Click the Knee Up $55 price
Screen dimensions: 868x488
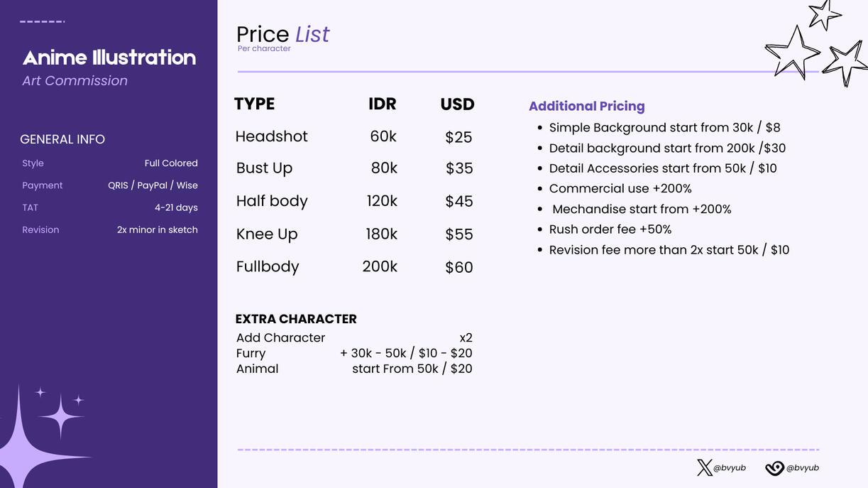pos(459,234)
